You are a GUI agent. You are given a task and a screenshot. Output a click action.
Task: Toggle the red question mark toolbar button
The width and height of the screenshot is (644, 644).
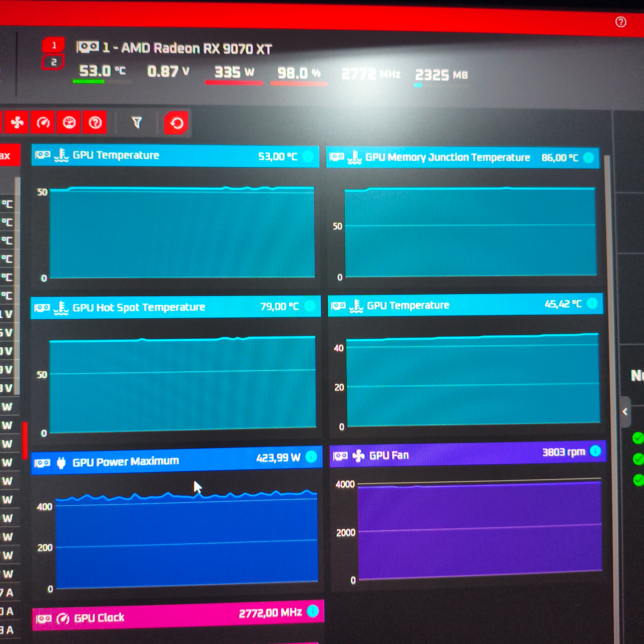click(95, 123)
